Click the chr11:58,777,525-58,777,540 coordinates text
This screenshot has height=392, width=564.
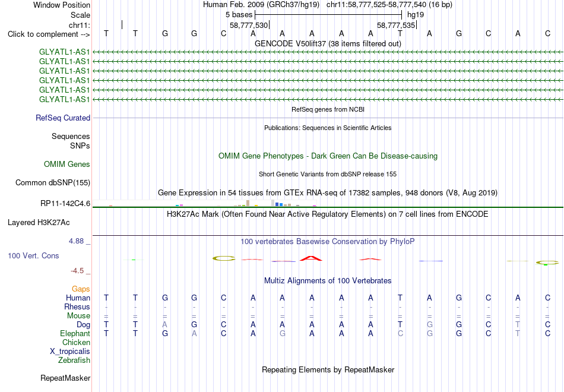point(376,5)
